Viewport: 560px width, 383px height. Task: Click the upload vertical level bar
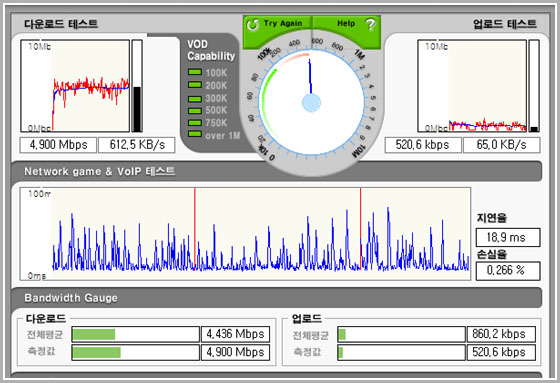tap(534, 86)
